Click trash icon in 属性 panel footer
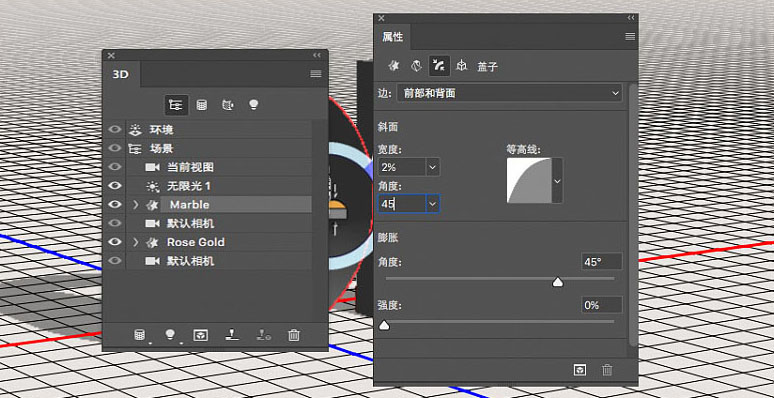The height and width of the screenshot is (398, 774). click(607, 370)
